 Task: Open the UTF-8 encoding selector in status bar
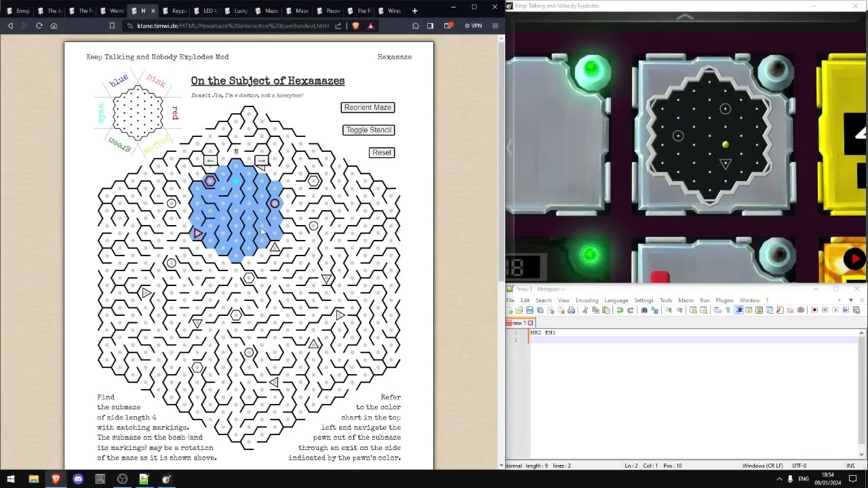(x=800, y=466)
